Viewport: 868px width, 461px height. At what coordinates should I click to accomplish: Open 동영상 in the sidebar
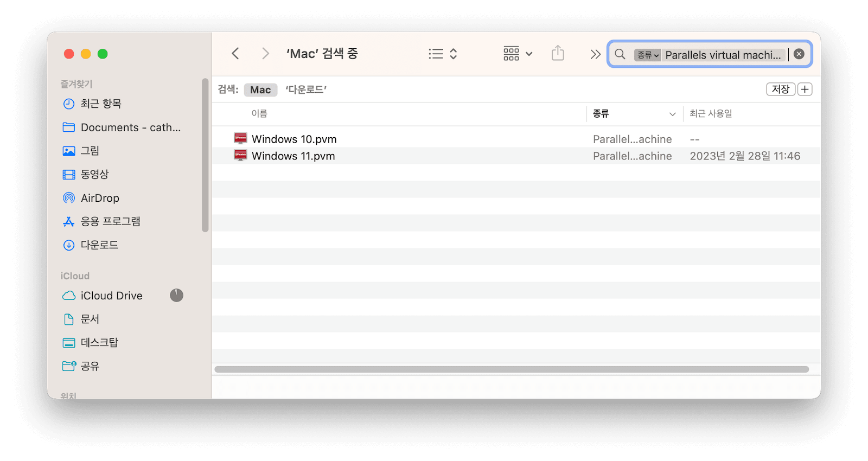pos(95,174)
